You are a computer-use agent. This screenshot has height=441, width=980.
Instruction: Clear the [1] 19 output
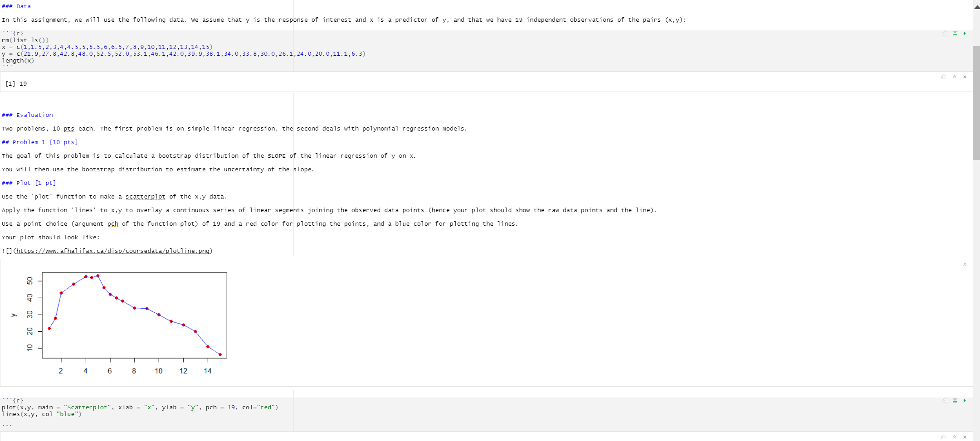coord(965,77)
